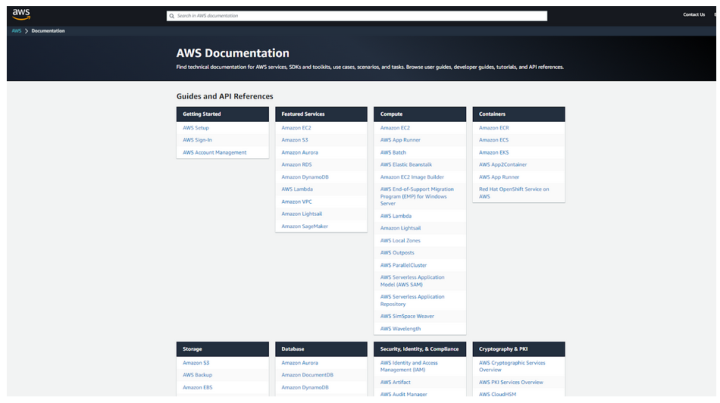Open AWS Local Zones documentation
The height and width of the screenshot is (403, 720).
point(400,241)
